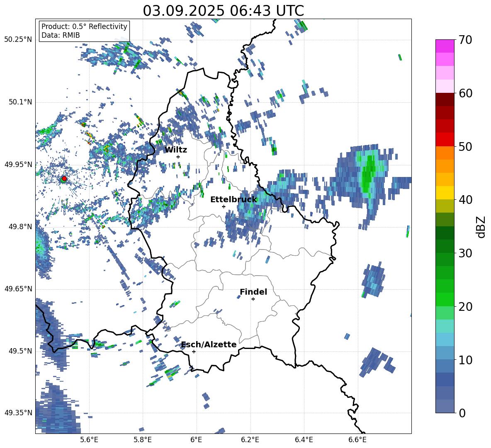The height and width of the screenshot is (448, 491).
Task: Click colorbar tick label 0
Action: point(462,413)
